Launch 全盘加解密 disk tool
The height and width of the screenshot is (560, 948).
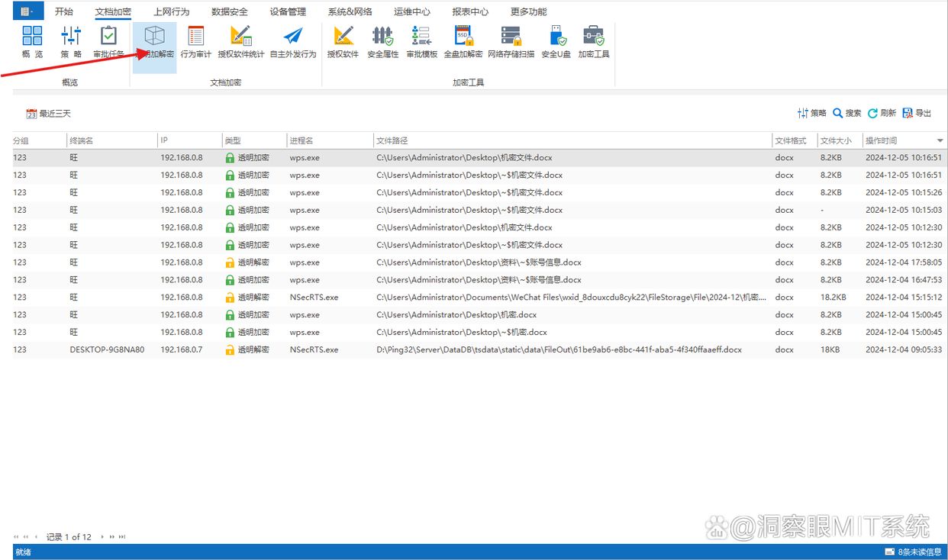463,42
